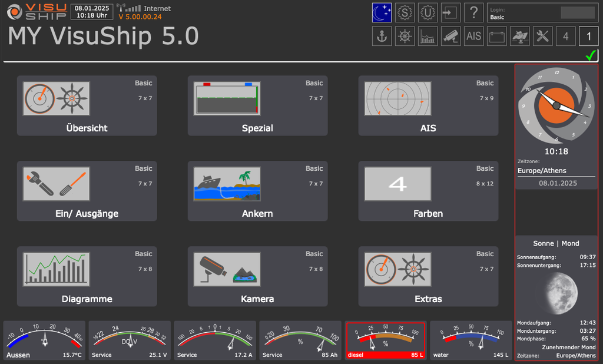603x364 pixels.
Task: Click the Login field showing Basic
Action: pyautogui.click(x=542, y=13)
